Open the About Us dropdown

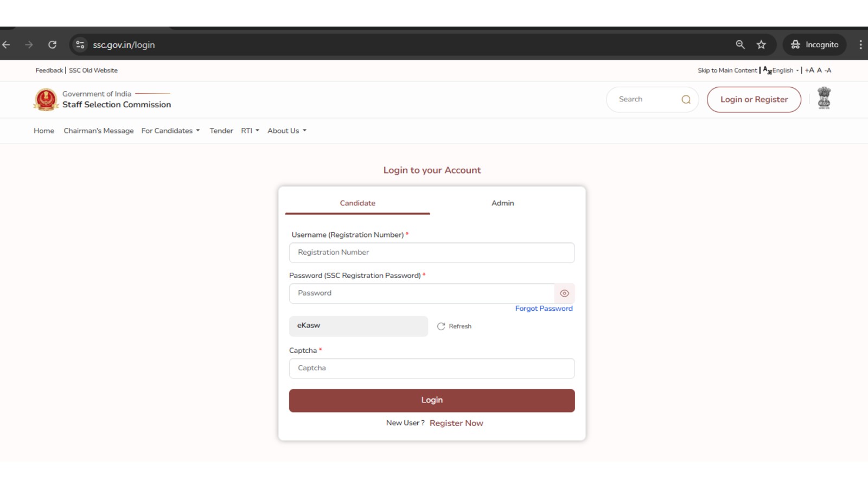pyautogui.click(x=287, y=131)
